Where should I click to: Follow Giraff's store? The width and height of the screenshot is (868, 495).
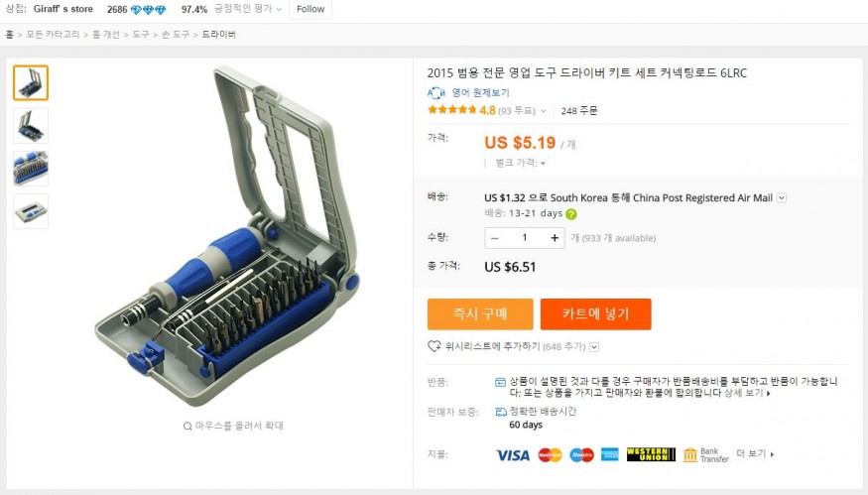click(310, 9)
